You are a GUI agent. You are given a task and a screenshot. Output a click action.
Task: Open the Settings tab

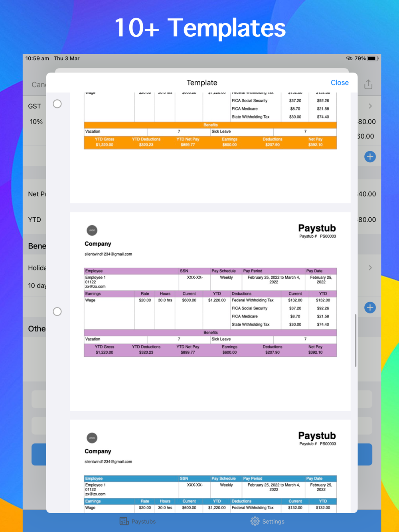pos(267,521)
